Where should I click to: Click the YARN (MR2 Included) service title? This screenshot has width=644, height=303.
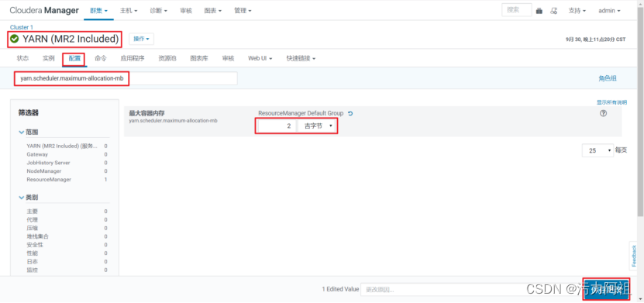coord(71,39)
